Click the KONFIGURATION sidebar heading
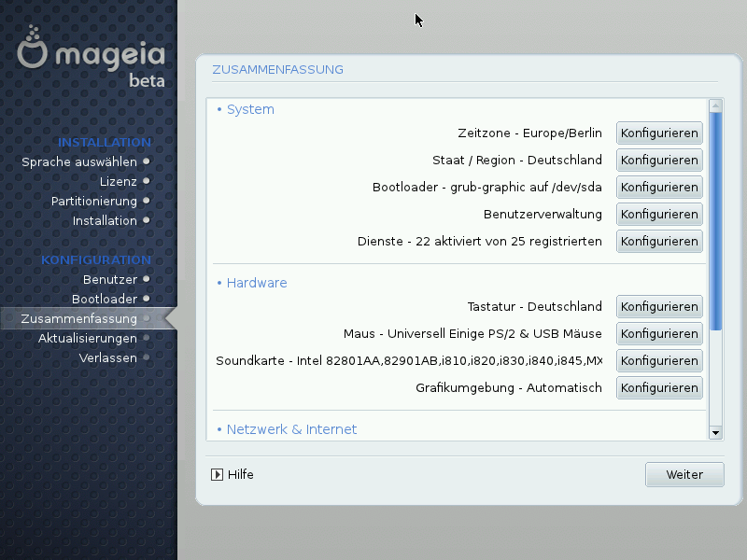This screenshot has width=747, height=560. pyautogui.click(x=96, y=260)
